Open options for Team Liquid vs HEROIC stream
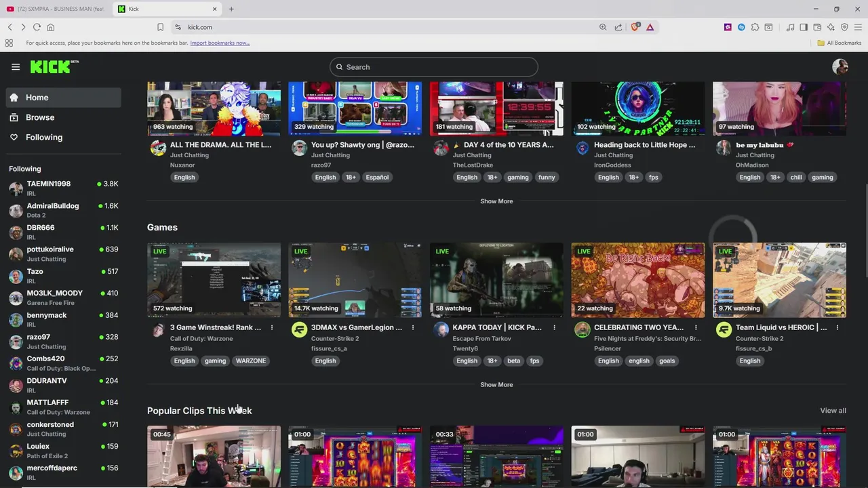 837,327
